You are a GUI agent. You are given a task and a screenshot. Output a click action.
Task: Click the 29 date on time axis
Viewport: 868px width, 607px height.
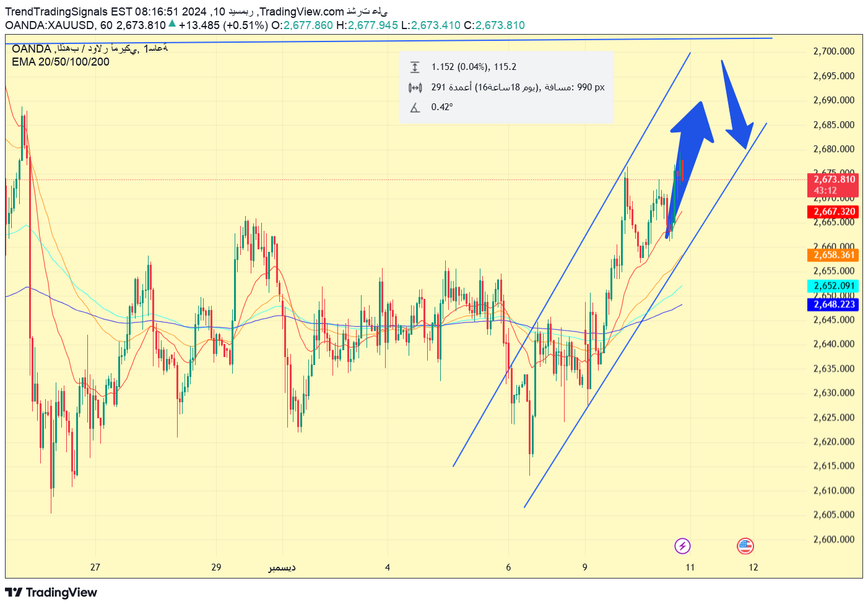pos(216,567)
